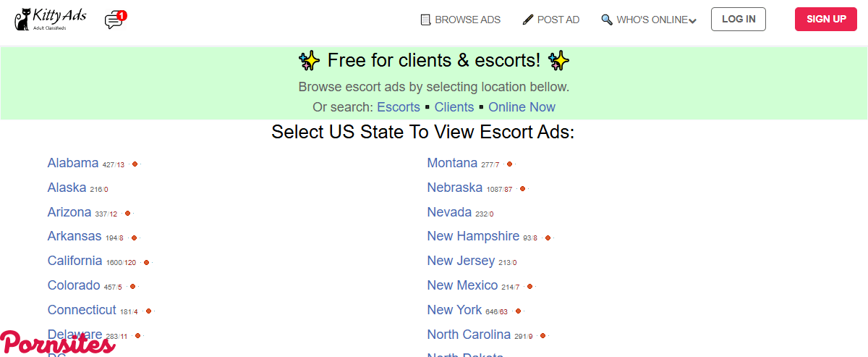Screen dimensions: 868x357
Task: Select the New Hampshire state link
Action: click(x=473, y=236)
